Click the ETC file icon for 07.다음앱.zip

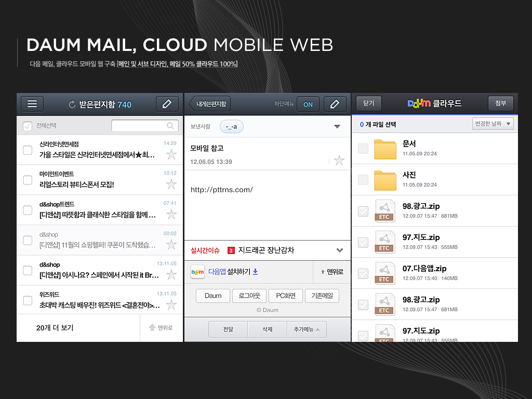pyautogui.click(x=385, y=273)
